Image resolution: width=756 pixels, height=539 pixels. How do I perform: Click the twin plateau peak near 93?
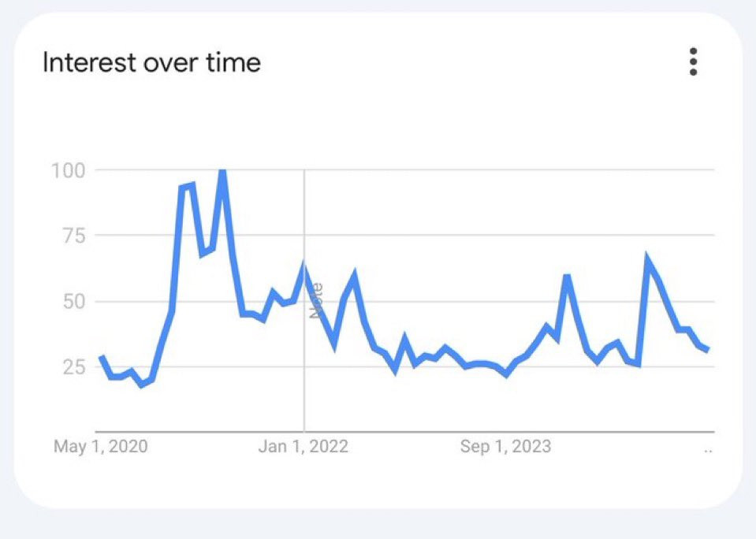point(187,187)
